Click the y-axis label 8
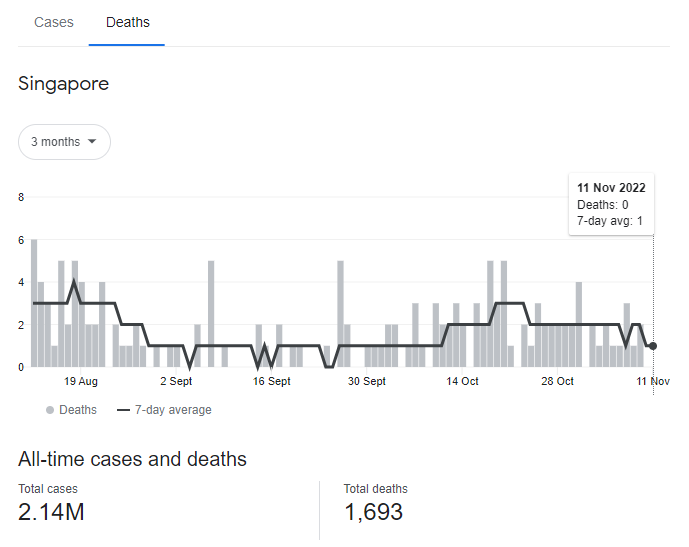689x547 pixels. coord(21,197)
